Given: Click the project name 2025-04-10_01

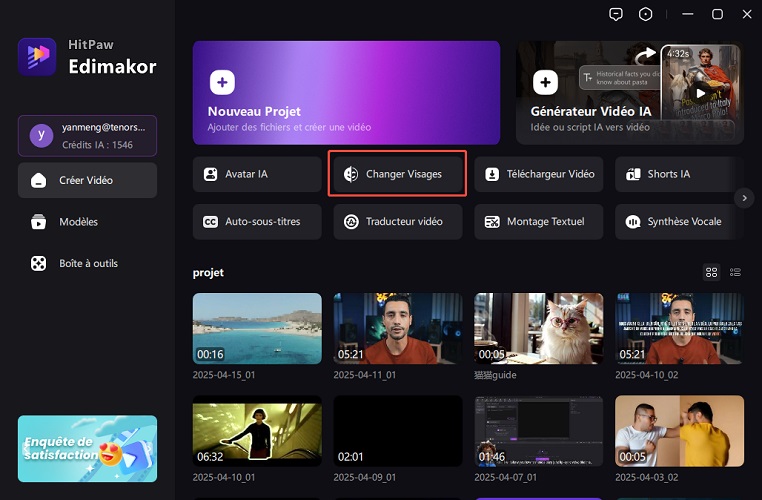Looking at the screenshot, I should tap(224, 478).
